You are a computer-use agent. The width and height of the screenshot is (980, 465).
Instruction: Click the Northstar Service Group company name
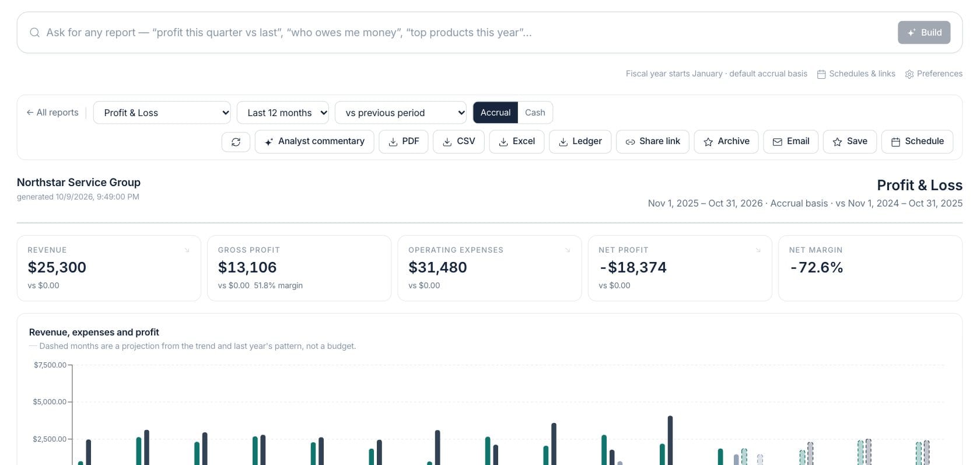79,183
